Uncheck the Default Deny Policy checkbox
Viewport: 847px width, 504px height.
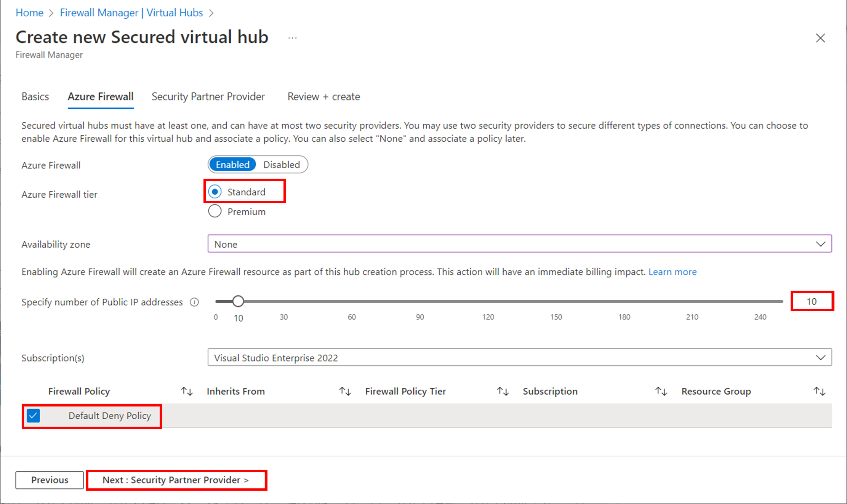[x=34, y=416]
